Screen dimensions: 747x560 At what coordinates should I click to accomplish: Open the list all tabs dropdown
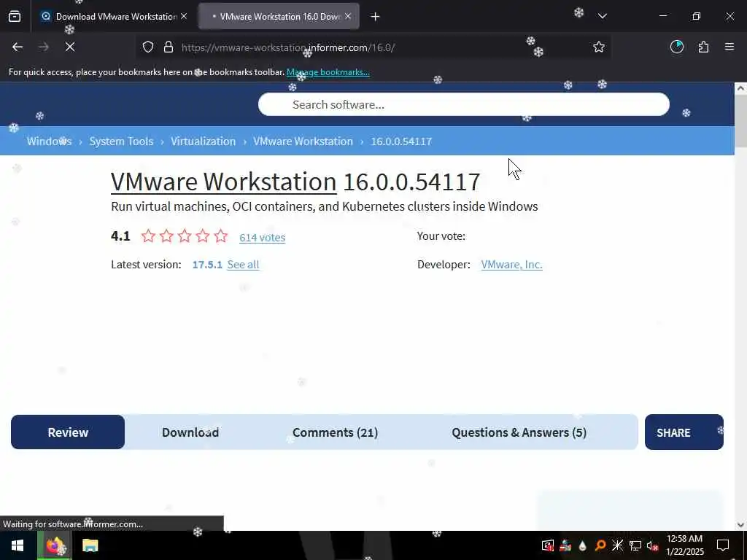[x=602, y=16]
